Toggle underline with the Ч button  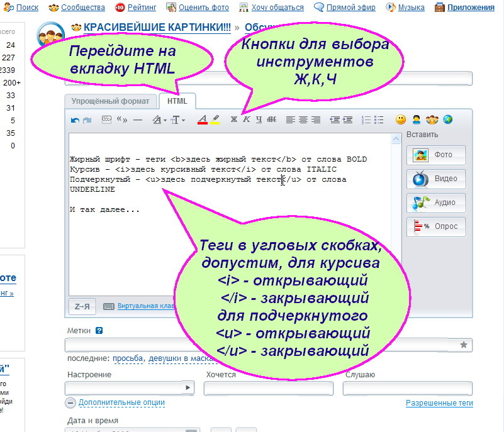[x=259, y=119]
